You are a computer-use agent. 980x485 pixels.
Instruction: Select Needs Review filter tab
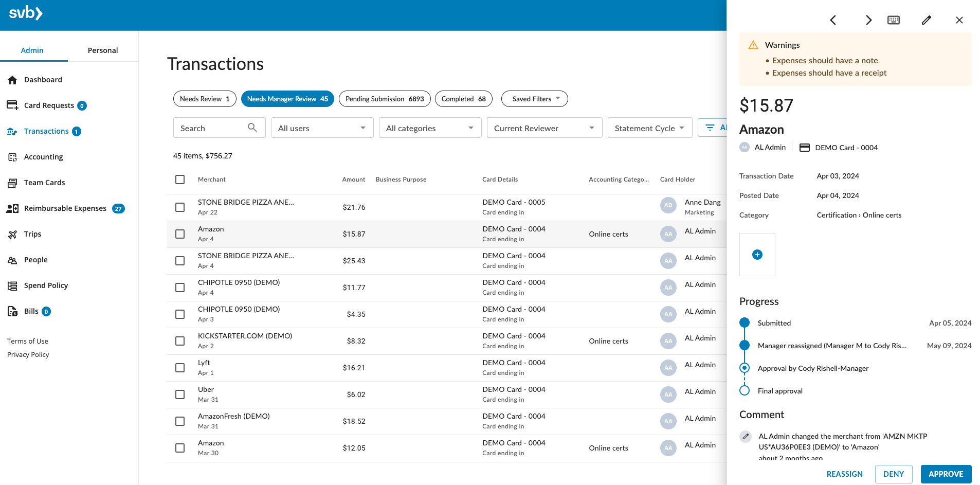tap(205, 99)
